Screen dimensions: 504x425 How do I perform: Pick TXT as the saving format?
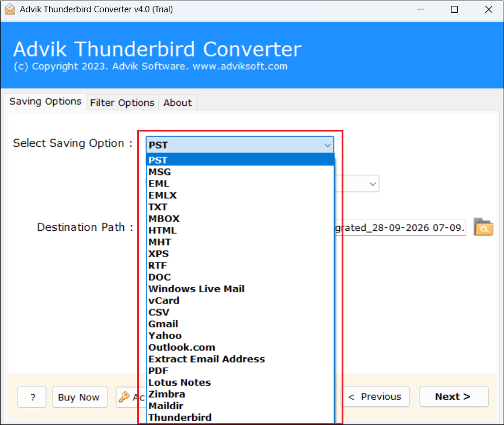click(x=241, y=207)
